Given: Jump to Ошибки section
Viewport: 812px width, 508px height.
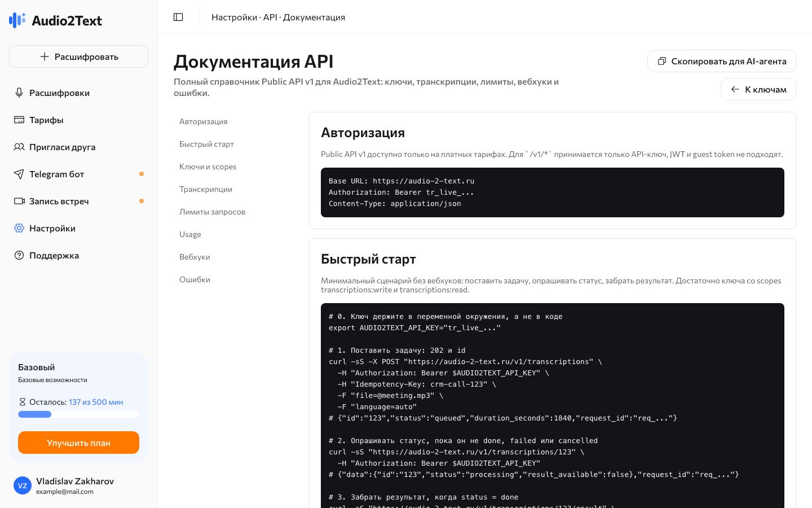Looking at the screenshot, I should (x=195, y=279).
